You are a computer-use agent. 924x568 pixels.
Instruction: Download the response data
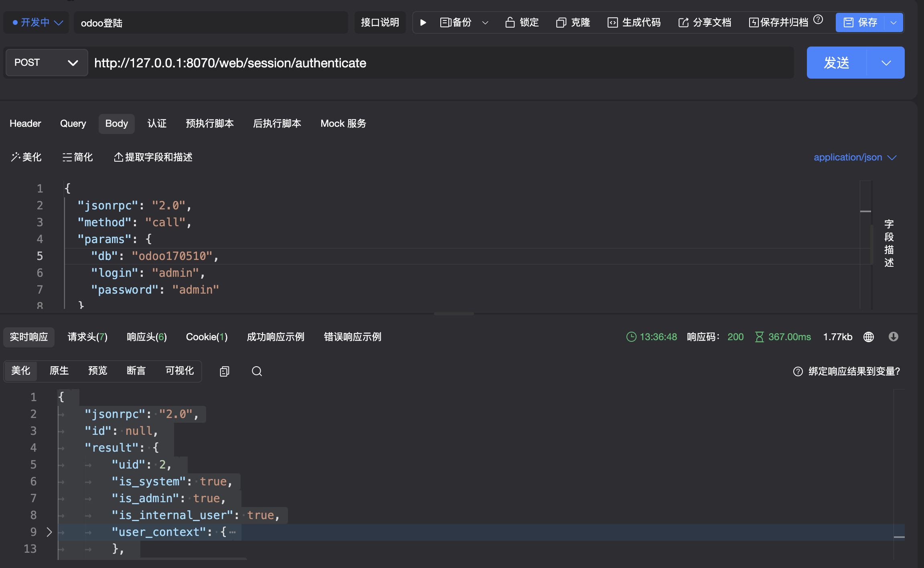tap(894, 337)
